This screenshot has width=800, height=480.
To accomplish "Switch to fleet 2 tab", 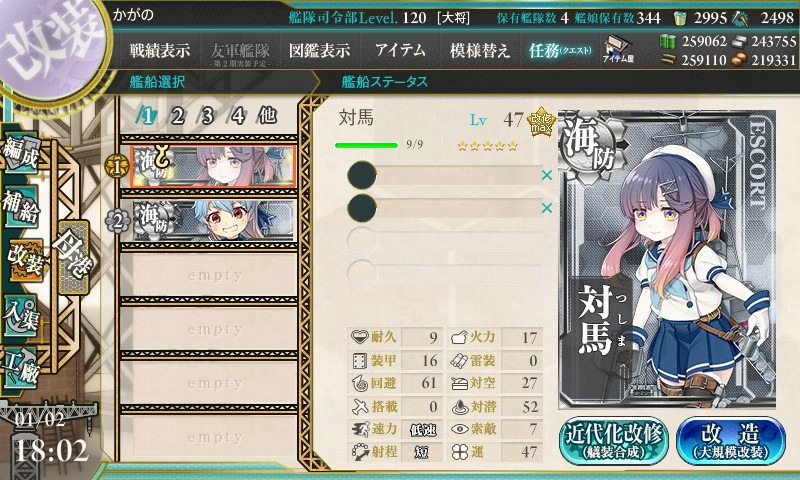I will click(177, 116).
